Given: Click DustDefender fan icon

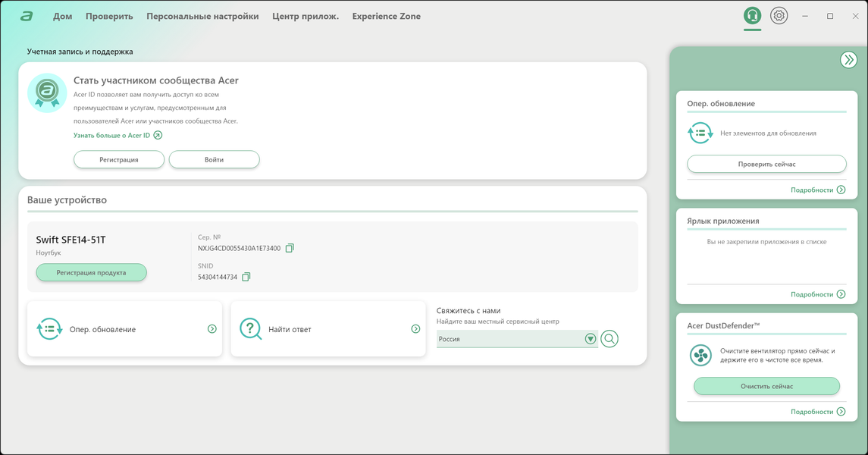Looking at the screenshot, I should (700, 356).
